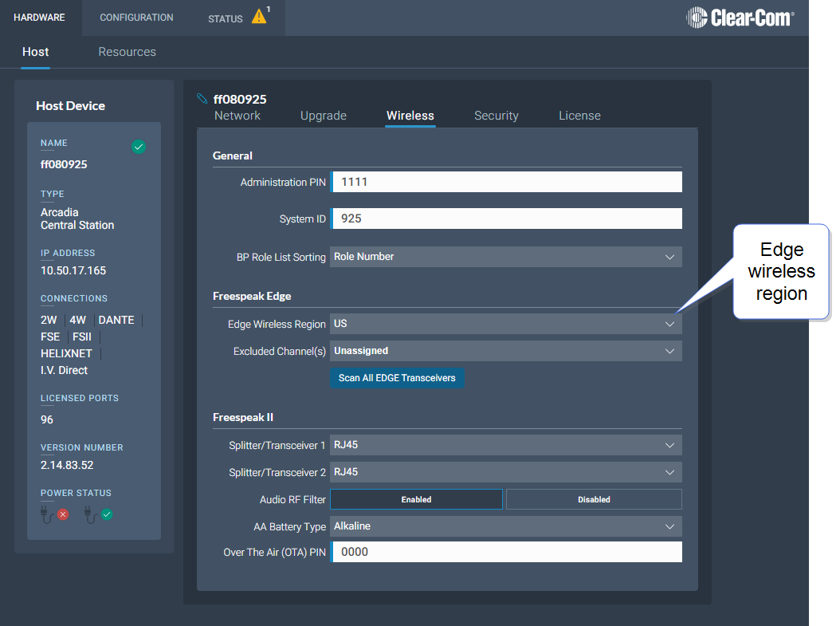The width and height of the screenshot is (840, 626).
Task: Click the General section heading
Action: point(233,156)
